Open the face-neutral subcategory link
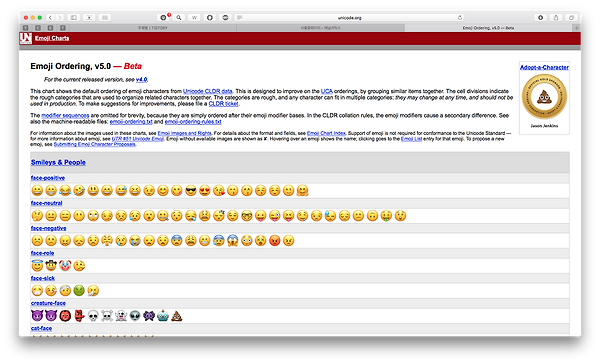Screen dimensions: 600x364 (x=46, y=203)
